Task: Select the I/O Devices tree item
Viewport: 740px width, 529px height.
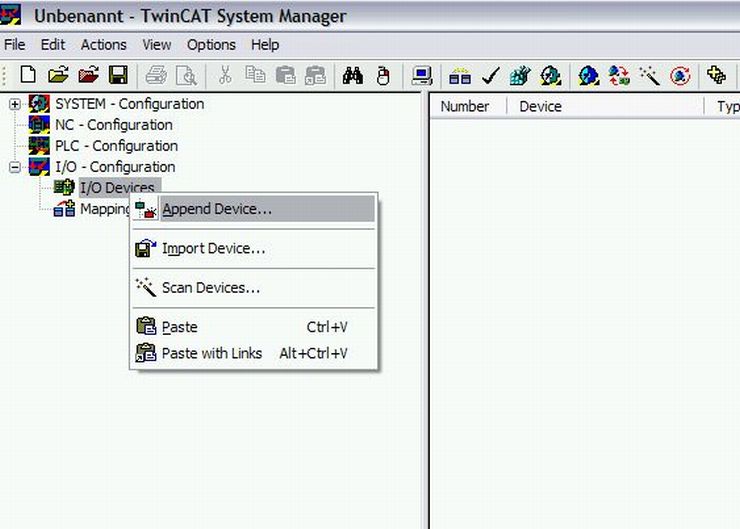Action: 118,187
